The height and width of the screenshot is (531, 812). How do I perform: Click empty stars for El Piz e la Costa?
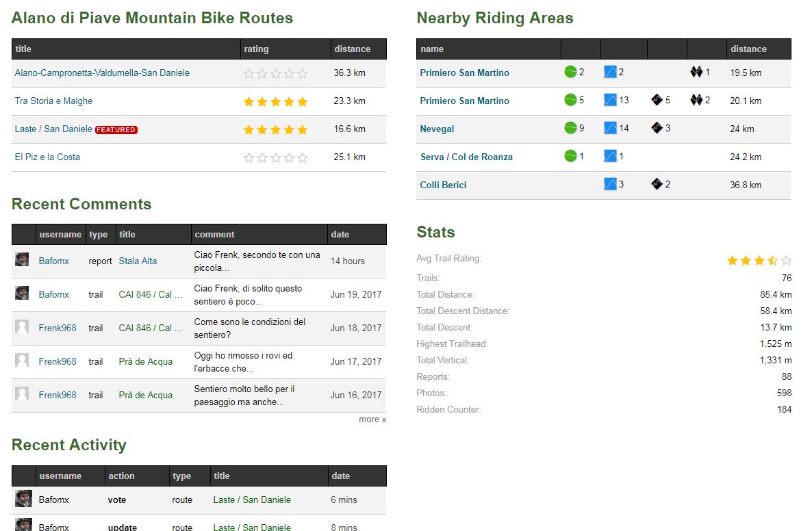click(275, 157)
